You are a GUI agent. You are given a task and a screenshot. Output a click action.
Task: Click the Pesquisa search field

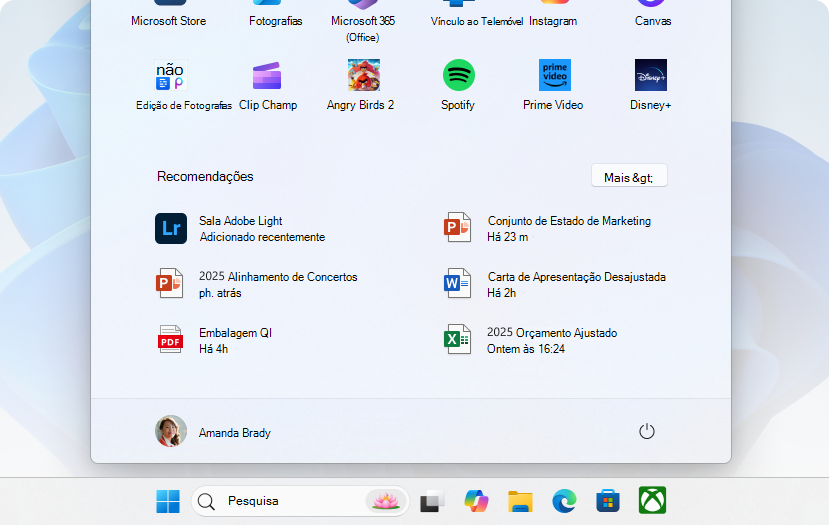[x=300, y=501]
